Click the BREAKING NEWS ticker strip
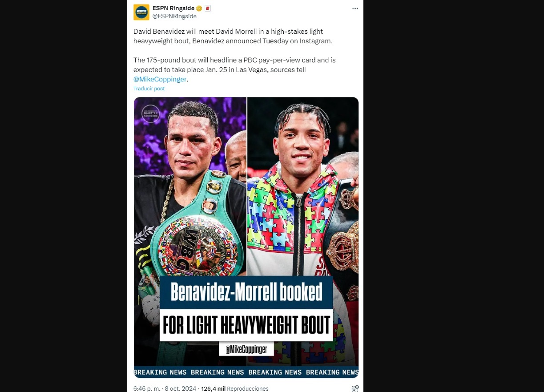This screenshot has height=392, width=544. pyautogui.click(x=246, y=372)
